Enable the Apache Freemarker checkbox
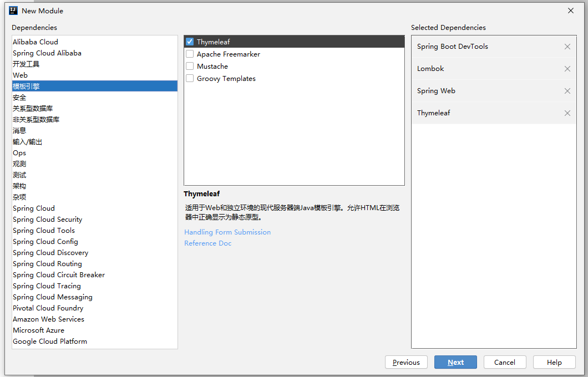588x377 pixels. point(190,54)
